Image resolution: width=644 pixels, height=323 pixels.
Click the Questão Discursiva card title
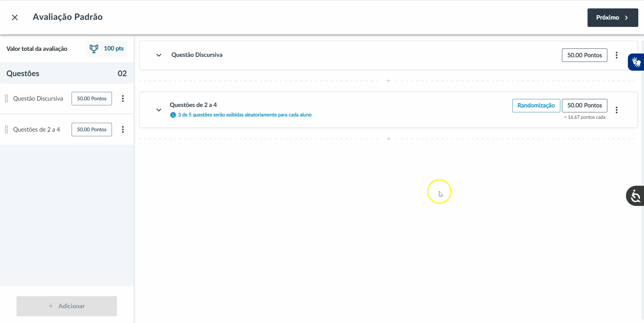click(x=197, y=55)
